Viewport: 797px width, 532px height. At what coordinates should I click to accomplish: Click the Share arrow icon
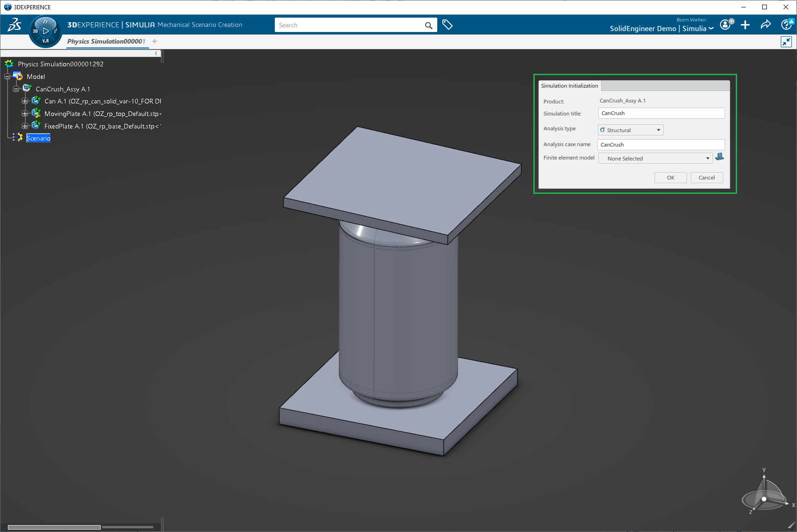(765, 25)
